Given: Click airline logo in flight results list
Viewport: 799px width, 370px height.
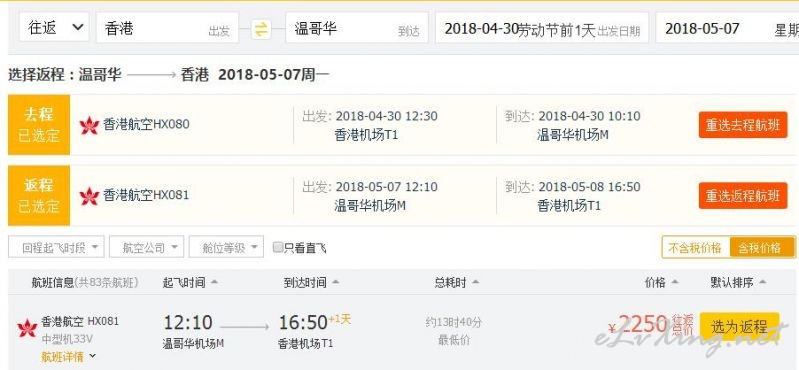Looking at the screenshot, I should pos(27,328).
